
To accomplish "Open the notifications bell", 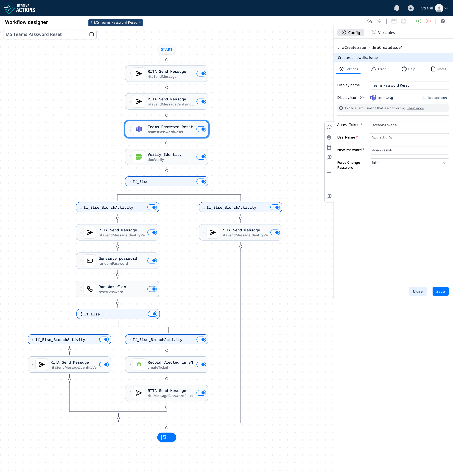I will pos(397,8).
